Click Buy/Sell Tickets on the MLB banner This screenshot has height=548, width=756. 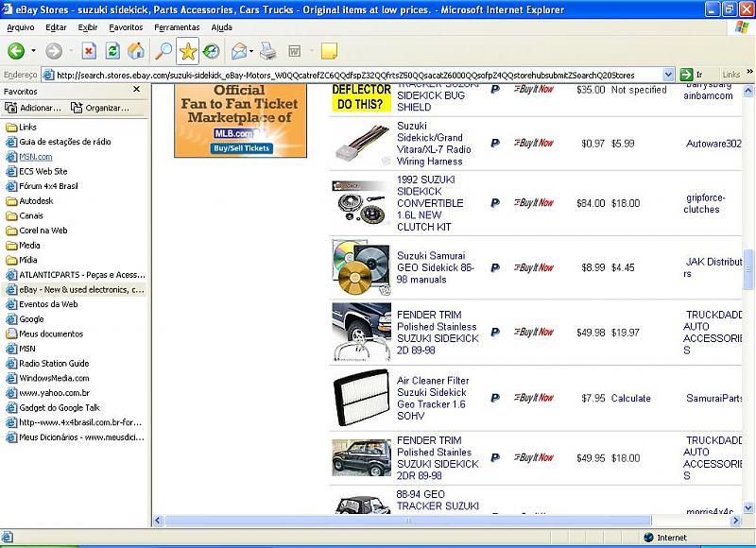click(242, 148)
